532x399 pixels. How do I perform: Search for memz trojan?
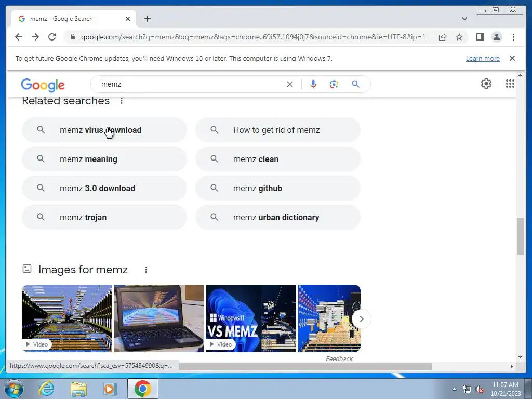pos(104,217)
